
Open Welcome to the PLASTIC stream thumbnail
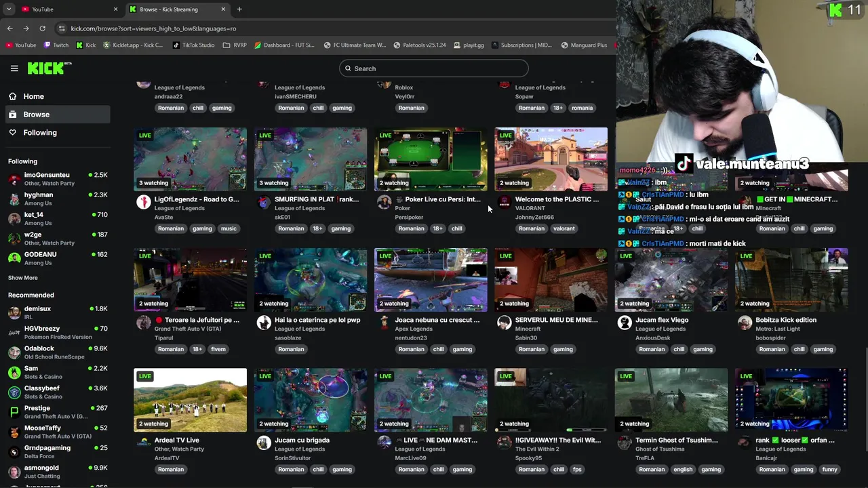tap(551, 159)
